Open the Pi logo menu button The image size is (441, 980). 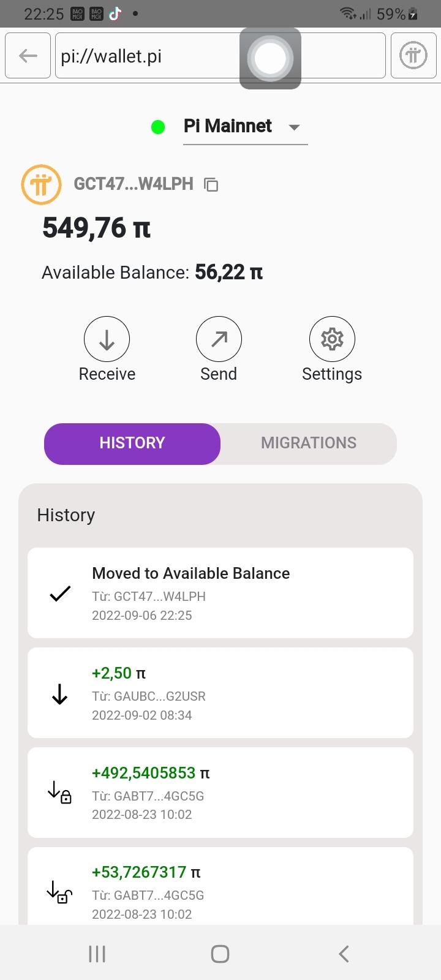413,56
